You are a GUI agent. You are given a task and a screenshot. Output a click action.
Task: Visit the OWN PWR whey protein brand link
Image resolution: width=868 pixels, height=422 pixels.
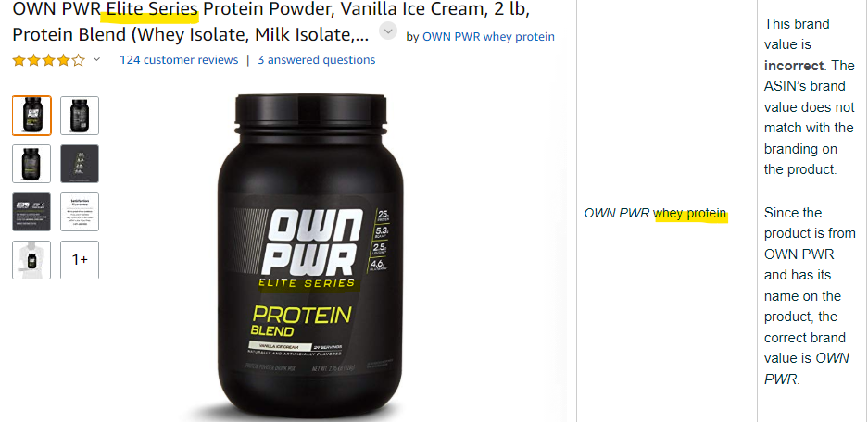pos(488,36)
